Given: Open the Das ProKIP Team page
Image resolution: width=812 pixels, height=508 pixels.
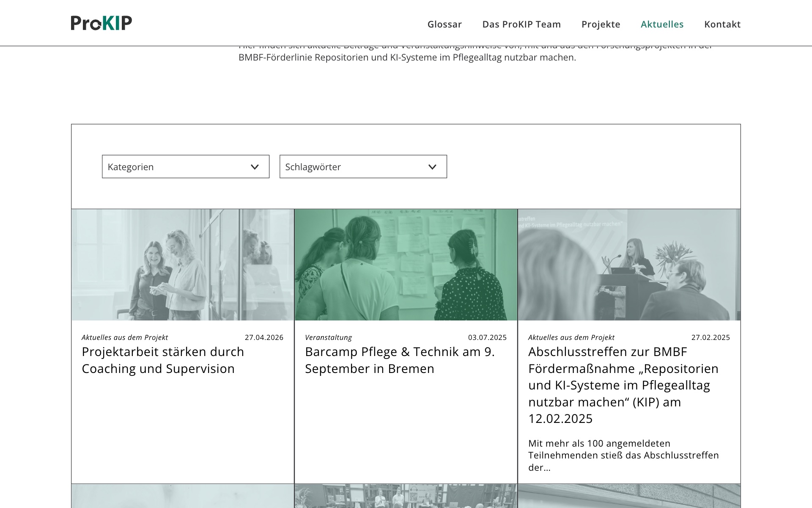Looking at the screenshot, I should [521, 24].
